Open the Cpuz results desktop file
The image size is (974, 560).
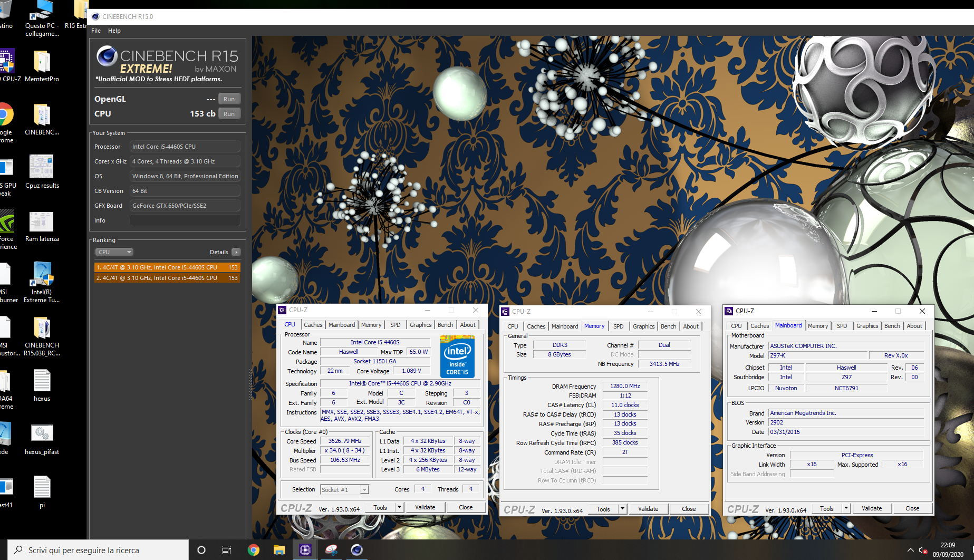[x=42, y=172]
